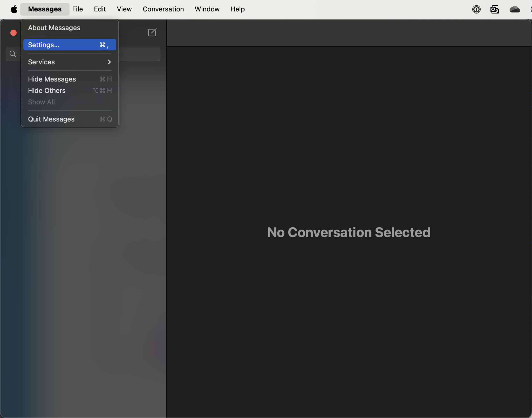Open the cloud status menu bar icon
The height and width of the screenshot is (418, 532).
[x=515, y=9]
